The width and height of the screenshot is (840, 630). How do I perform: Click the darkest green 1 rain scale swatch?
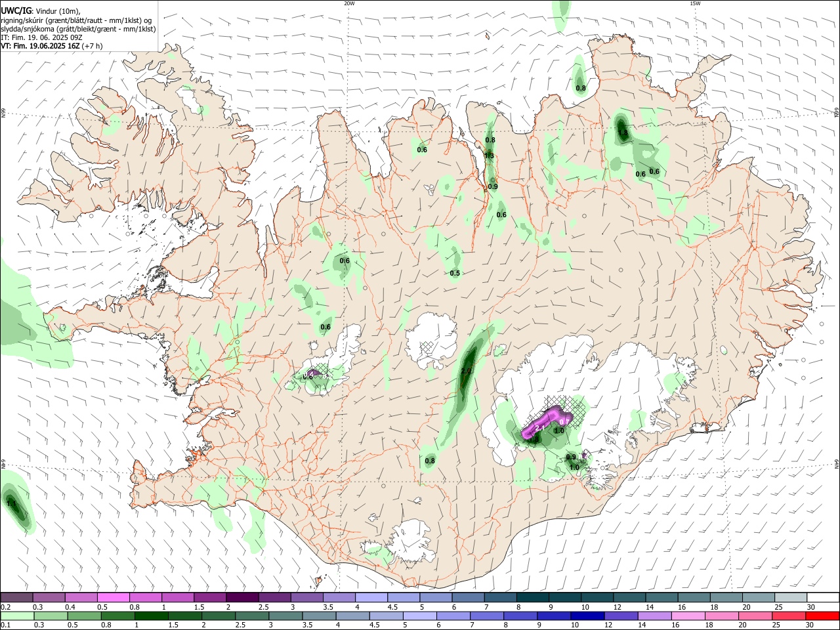click(151, 616)
